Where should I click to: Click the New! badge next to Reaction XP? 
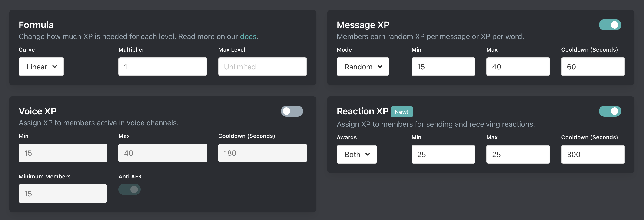[402, 112]
